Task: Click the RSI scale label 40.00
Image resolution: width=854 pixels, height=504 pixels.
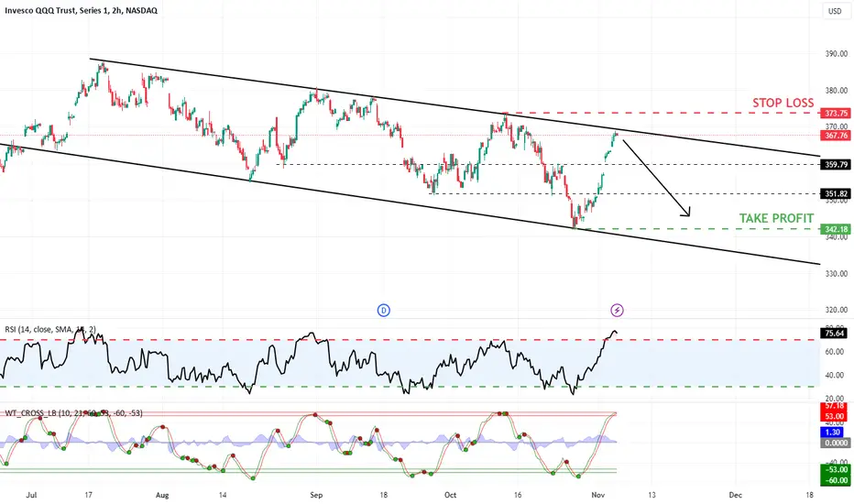Action: click(834, 376)
